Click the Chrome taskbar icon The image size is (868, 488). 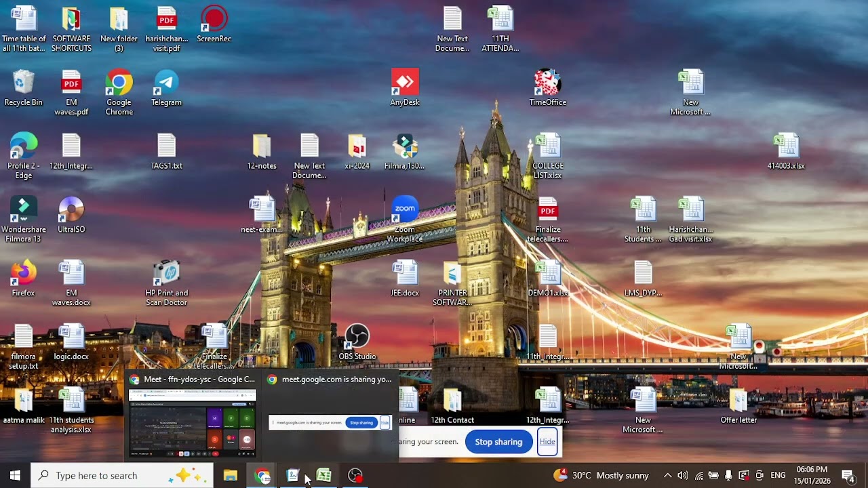(262, 476)
